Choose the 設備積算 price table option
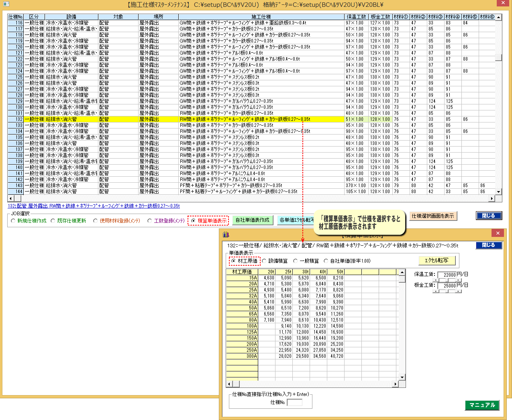The height and width of the screenshot is (420, 512). [x=264, y=261]
